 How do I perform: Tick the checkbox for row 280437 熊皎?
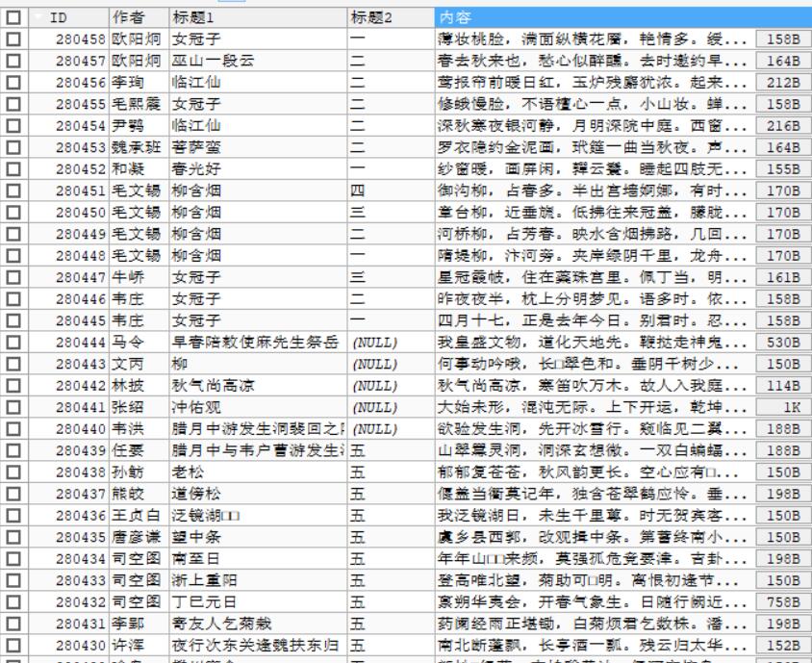pyautogui.click(x=13, y=495)
